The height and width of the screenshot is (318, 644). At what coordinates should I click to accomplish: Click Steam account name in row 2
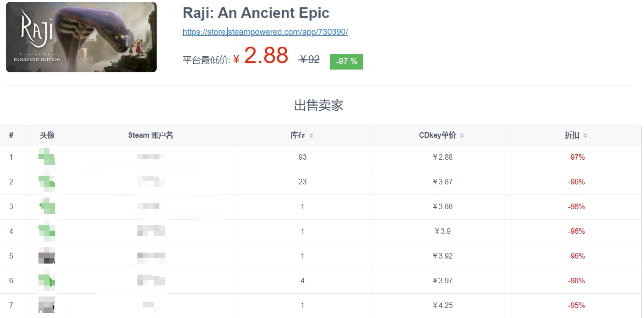click(151, 182)
